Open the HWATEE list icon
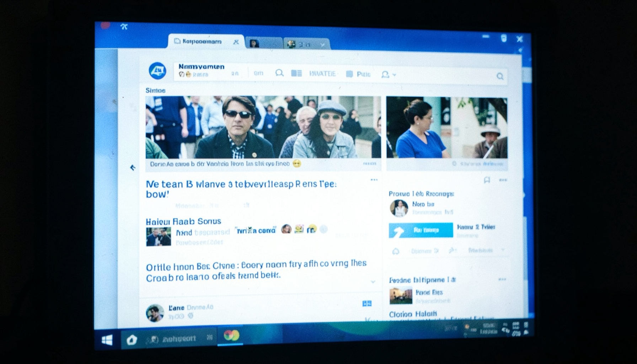The height and width of the screenshot is (364, 637). pyautogui.click(x=296, y=73)
